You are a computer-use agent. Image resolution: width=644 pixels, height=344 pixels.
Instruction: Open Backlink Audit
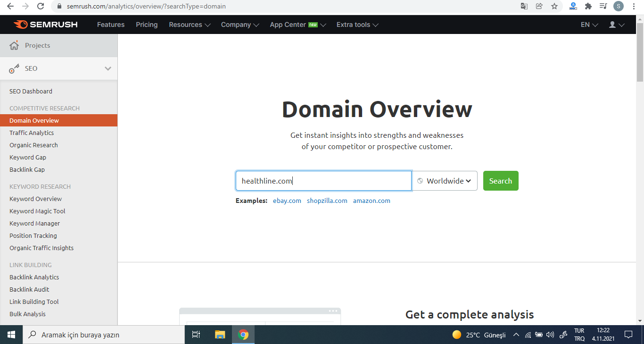(29, 289)
